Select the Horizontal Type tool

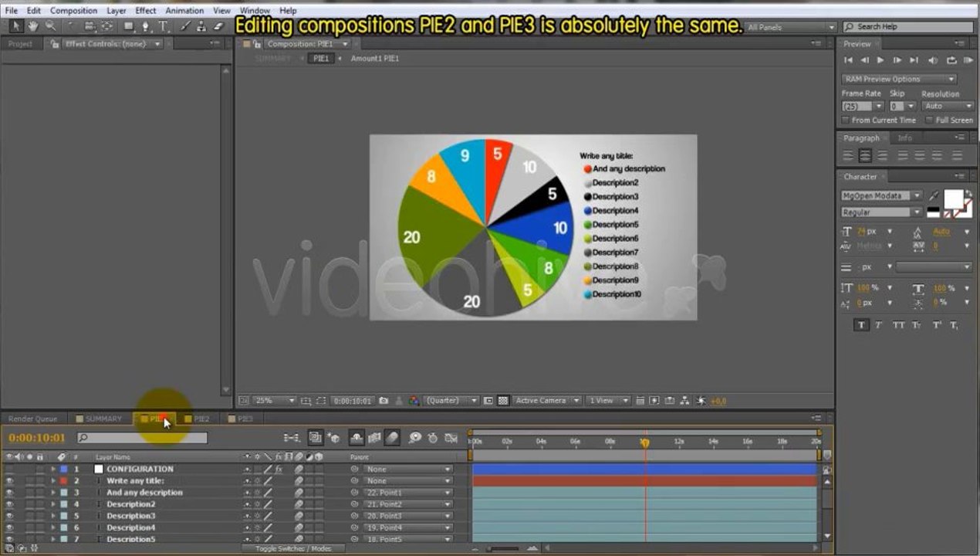[x=163, y=26]
